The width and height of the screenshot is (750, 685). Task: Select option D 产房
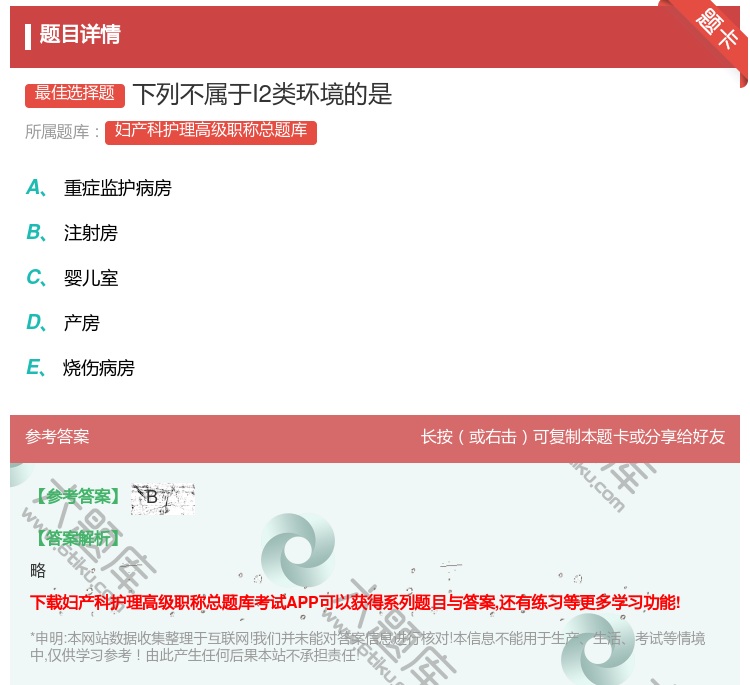[x=63, y=323]
